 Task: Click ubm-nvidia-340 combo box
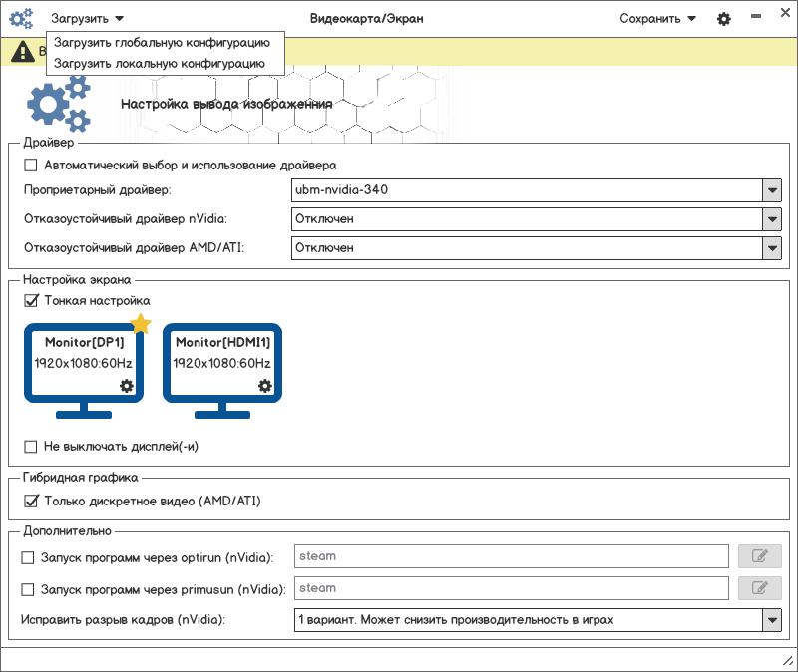[x=537, y=190]
